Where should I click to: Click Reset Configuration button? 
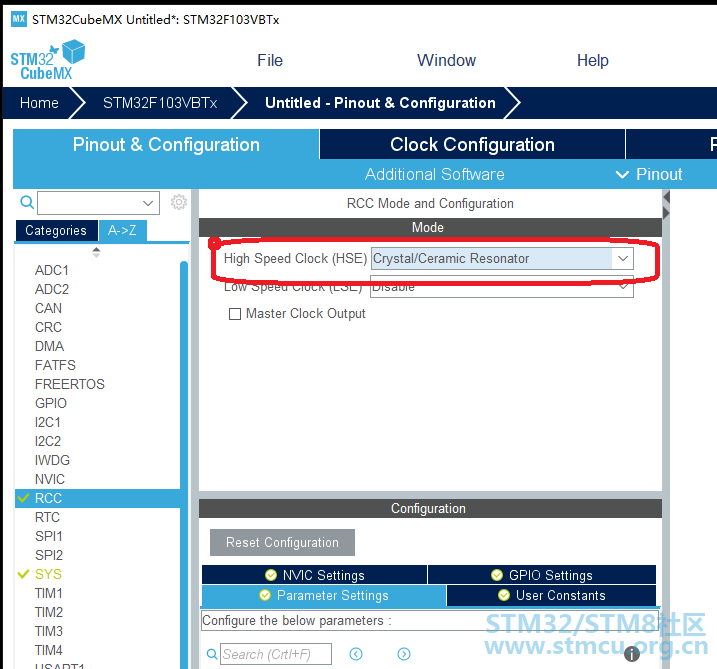pos(282,542)
